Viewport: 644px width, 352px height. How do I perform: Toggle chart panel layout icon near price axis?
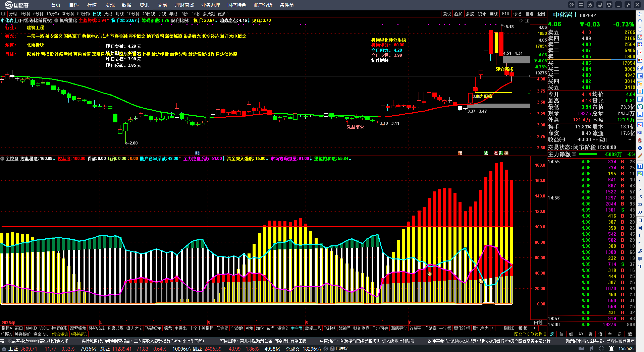pos(527,21)
